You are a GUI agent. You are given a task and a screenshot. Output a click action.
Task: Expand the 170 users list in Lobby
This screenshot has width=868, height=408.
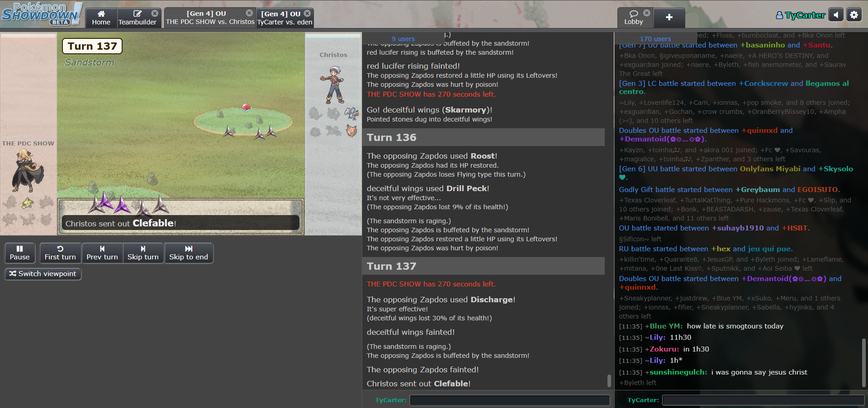click(655, 39)
